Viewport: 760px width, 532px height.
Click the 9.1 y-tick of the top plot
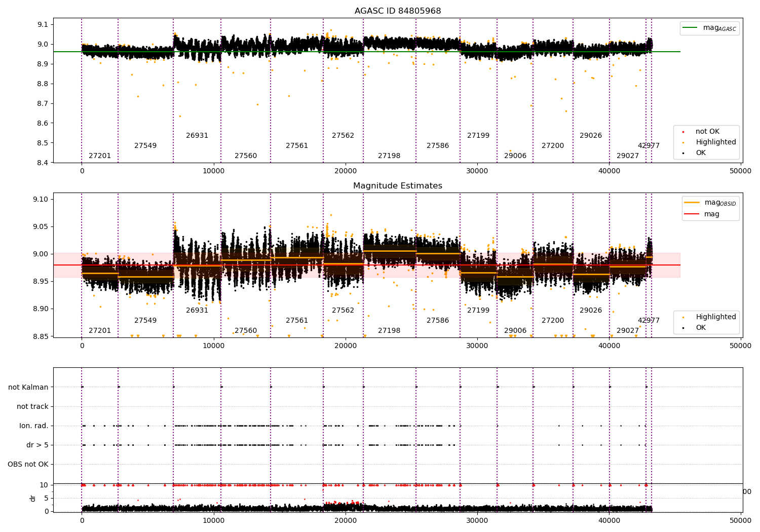click(43, 24)
